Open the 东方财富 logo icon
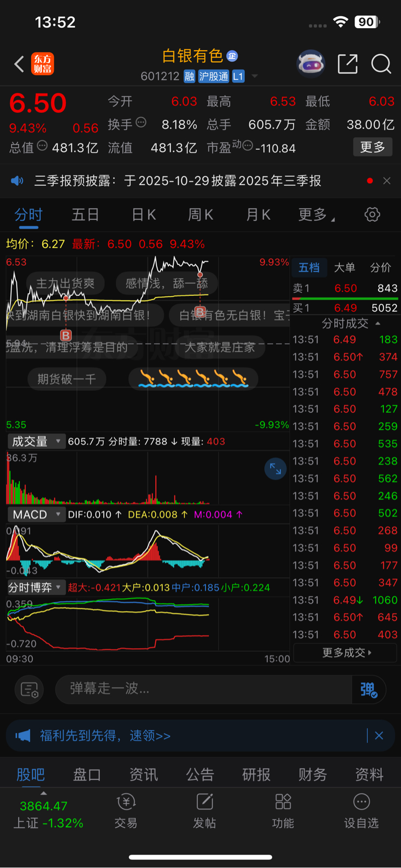The width and height of the screenshot is (401, 868). 42,64
